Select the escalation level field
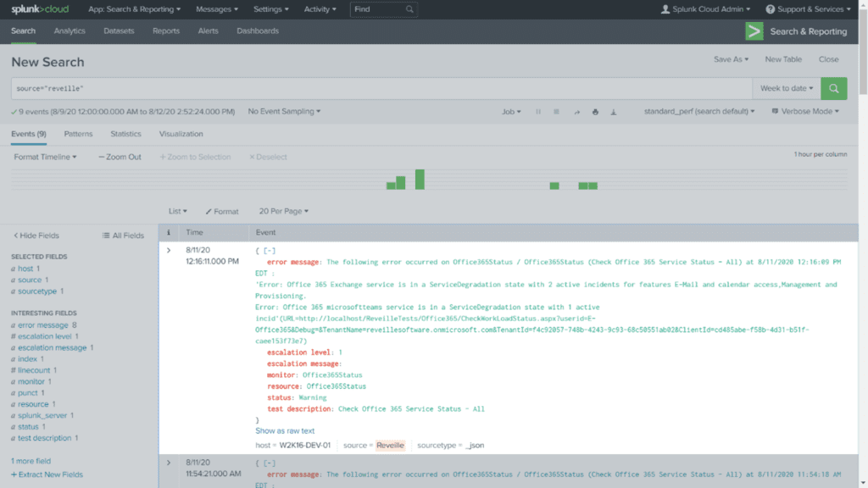Image resolution: width=868 pixels, height=488 pixels. (x=45, y=336)
